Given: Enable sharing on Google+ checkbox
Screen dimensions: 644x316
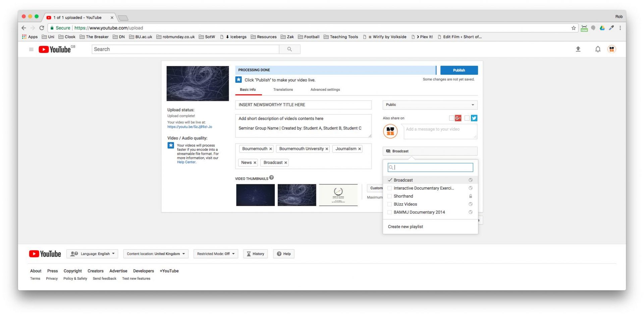Looking at the screenshot, I should pyautogui.click(x=451, y=118).
